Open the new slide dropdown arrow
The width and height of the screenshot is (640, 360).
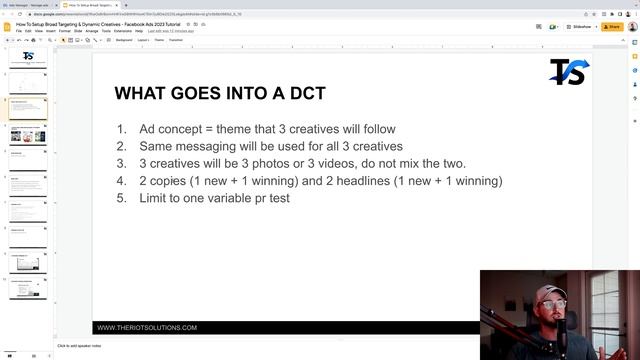(x=13, y=40)
